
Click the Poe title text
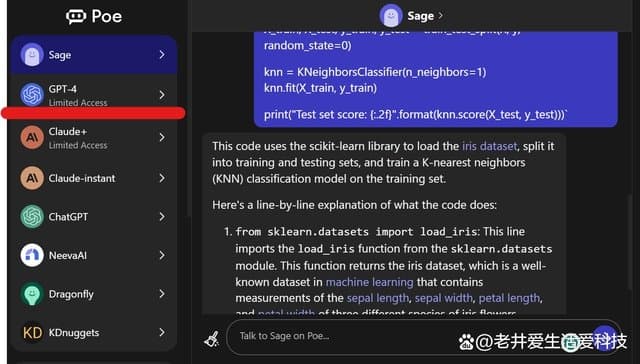click(107, 16)
